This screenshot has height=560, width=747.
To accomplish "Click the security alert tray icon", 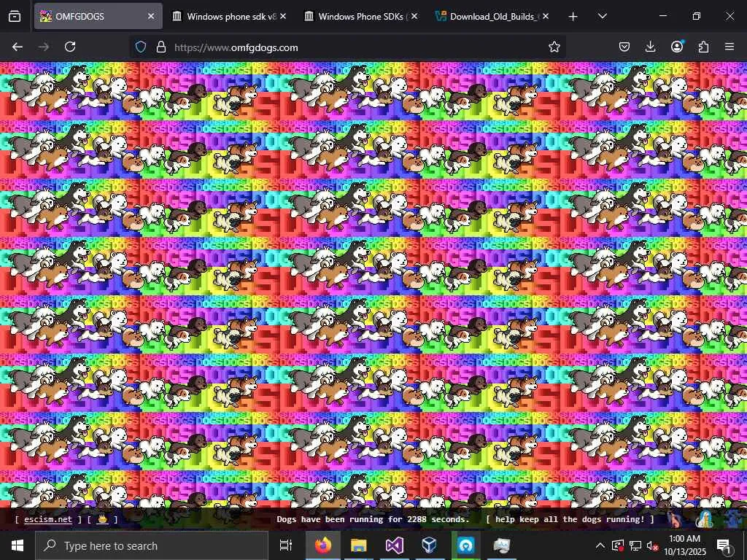I will point(617,545).
